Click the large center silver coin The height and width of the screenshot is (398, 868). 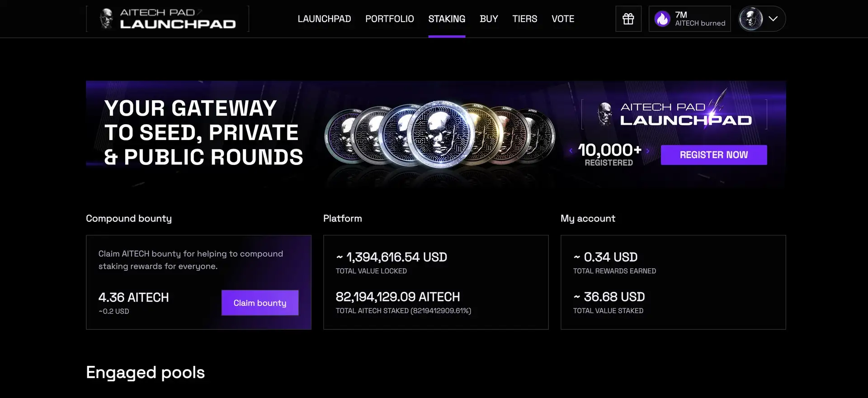(x=440, y=134)
